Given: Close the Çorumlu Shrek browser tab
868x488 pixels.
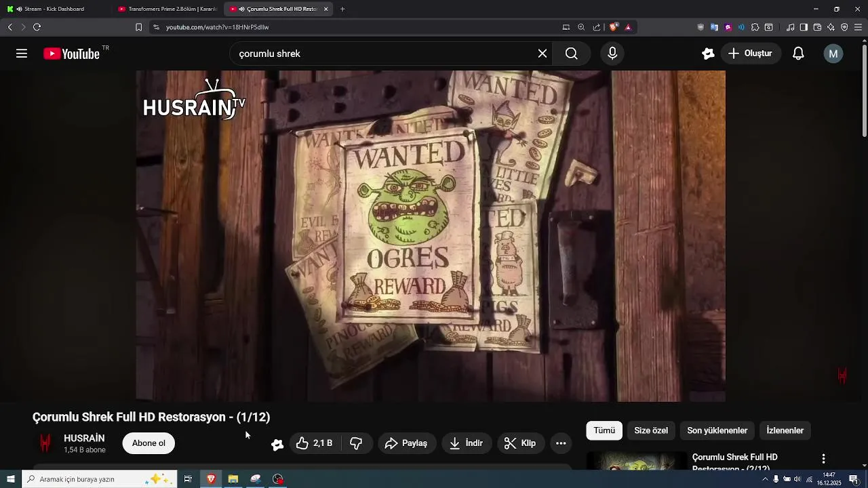Looking at the screenshot, I should click(x=326, y=9).
